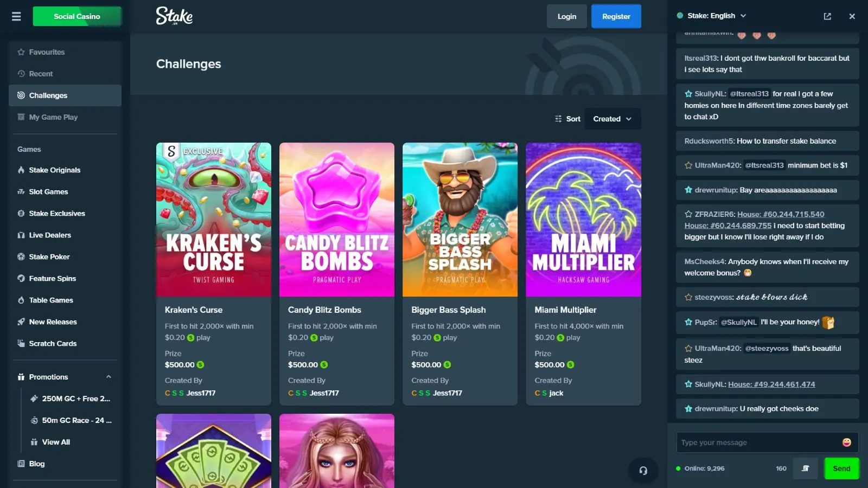The width and height of the screenshot is (868, 488).
Task: Open the hamburger menu icon
Action: (x=16, y=16)
